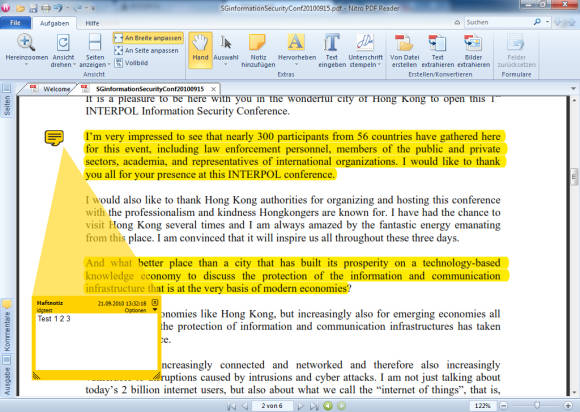Image resolution: width=580 pixels, height=412 pixels.
Task: Open the Seiten side panel
Action: click(7, 100)
